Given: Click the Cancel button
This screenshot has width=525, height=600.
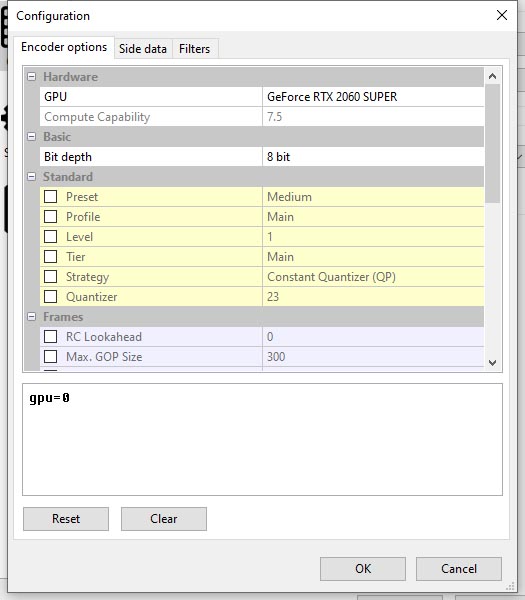Looking at the screenshot, I should tap(459, 569).
